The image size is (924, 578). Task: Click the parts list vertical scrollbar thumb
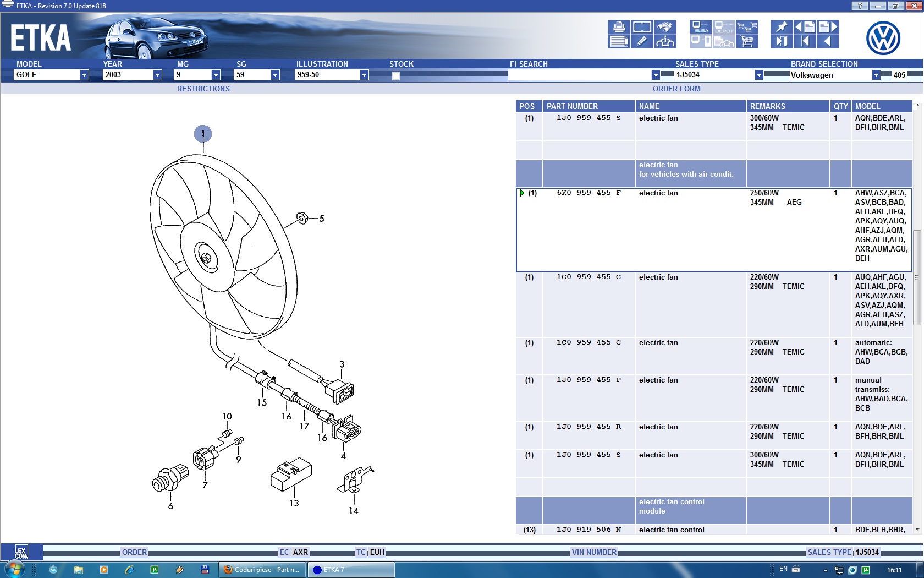pyautogui.click(x=917, y=277)
